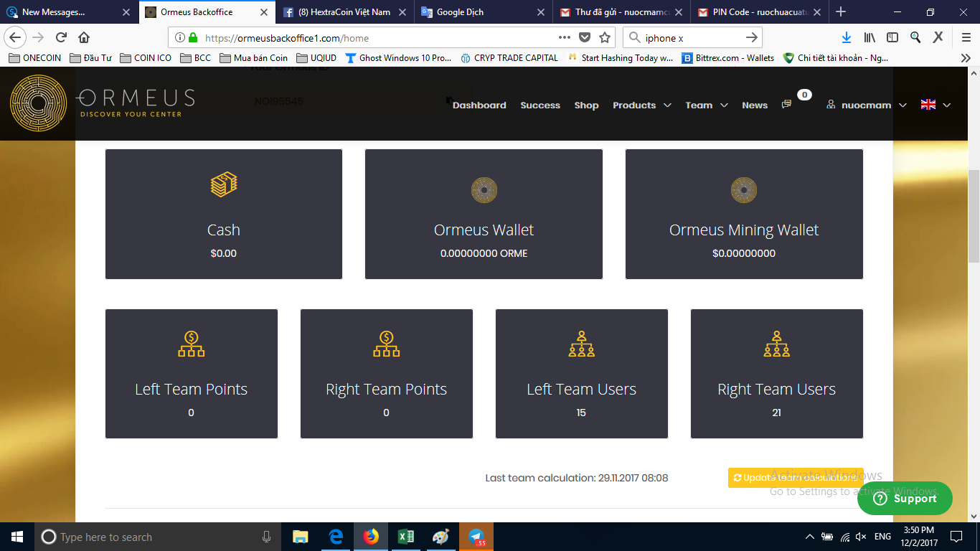The width and height of the screenshot is (980, 551).
Task: Click the 0.00000000 ORME balance value
Action: [x=484, y=253]
